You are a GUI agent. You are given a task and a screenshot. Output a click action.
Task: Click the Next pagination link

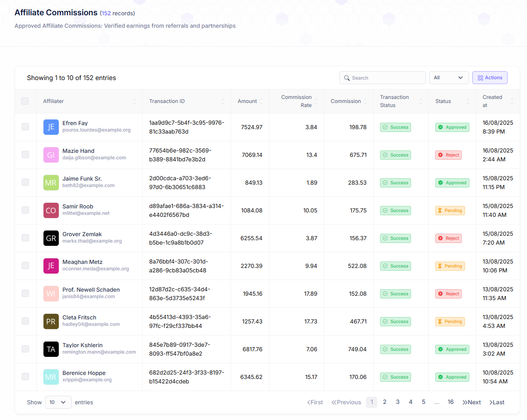(x=471, y=402)
